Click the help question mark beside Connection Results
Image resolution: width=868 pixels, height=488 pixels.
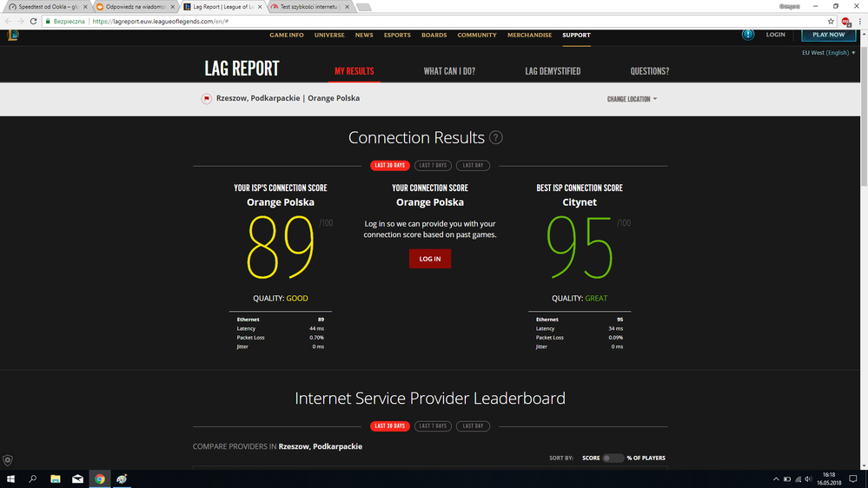(x=495, y=138)
